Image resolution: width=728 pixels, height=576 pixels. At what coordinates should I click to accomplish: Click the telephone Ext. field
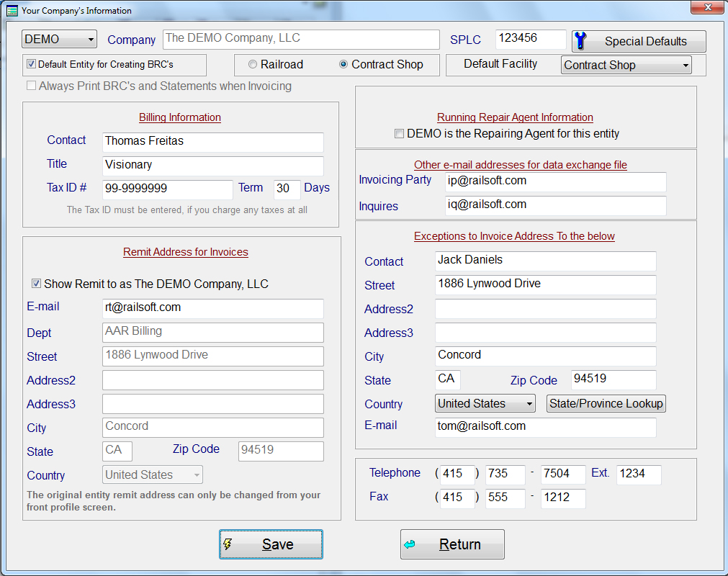[638, 474]
